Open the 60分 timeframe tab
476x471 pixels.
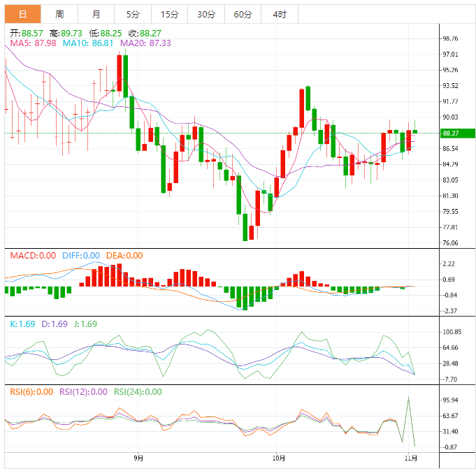point(243,14)
